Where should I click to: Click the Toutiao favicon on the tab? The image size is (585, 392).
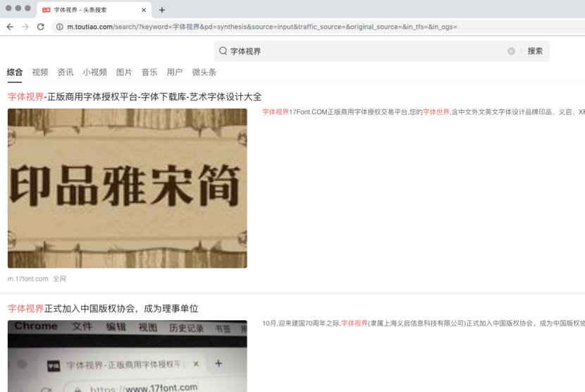click(47, 10)
